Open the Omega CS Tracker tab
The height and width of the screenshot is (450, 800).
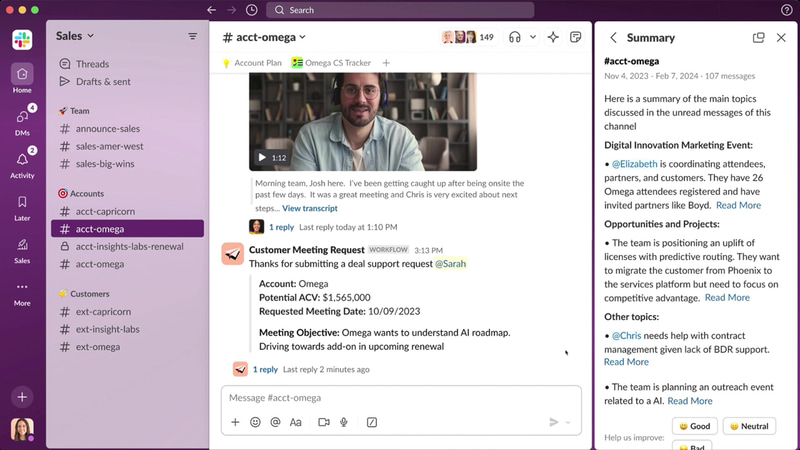pos(331,63)
